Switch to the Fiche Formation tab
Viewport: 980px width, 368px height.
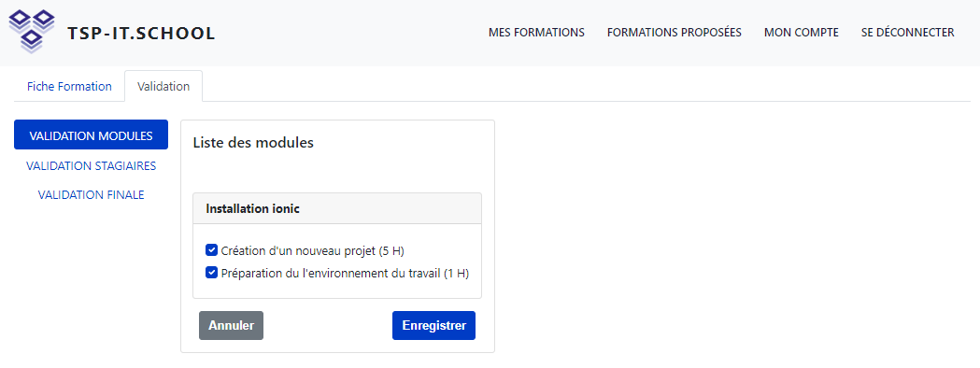click(69, 86)
